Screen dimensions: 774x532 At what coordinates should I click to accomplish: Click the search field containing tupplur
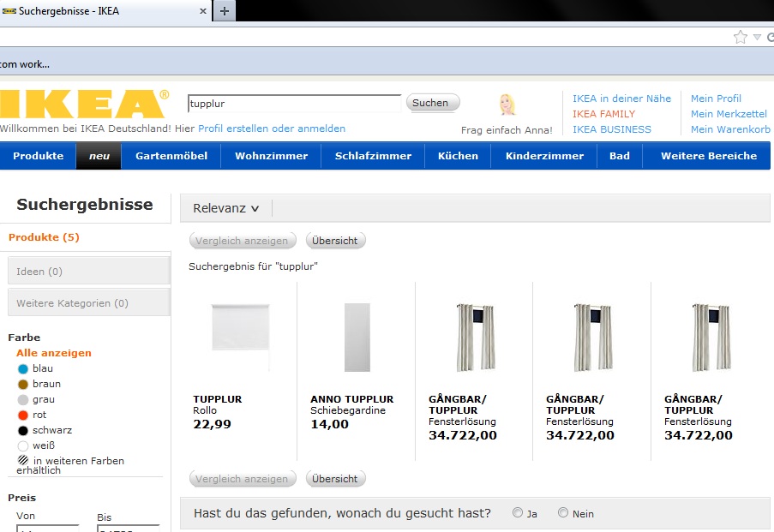coord(294,104)
